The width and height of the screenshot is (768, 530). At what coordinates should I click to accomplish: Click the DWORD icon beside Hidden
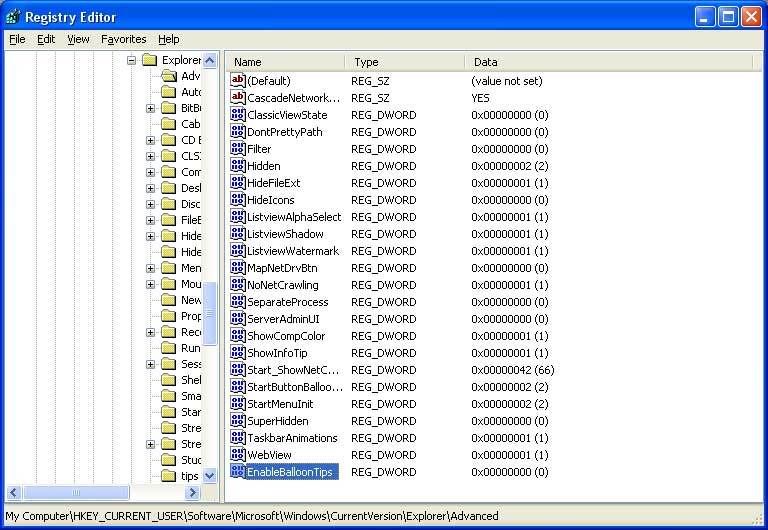[238, 165]
